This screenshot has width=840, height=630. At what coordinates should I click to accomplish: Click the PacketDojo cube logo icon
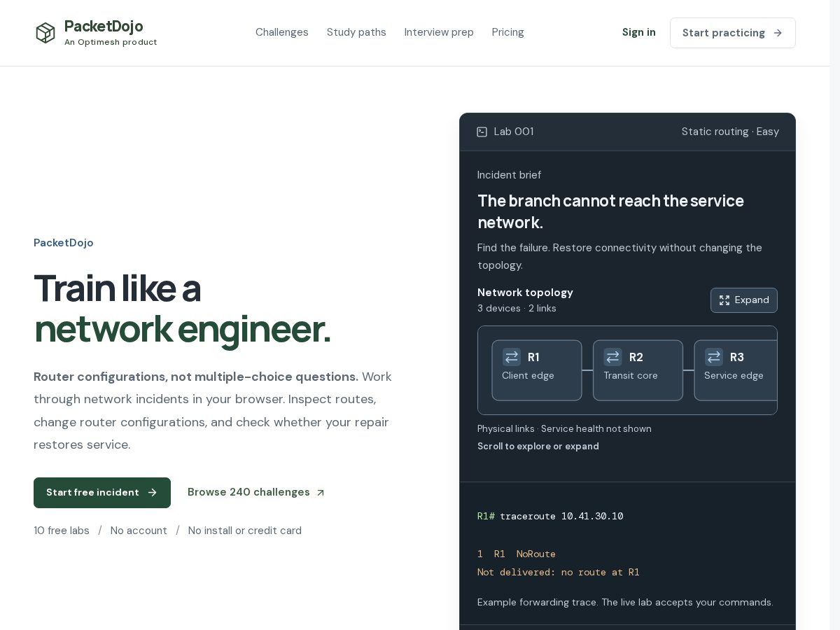tap(45, 33)
